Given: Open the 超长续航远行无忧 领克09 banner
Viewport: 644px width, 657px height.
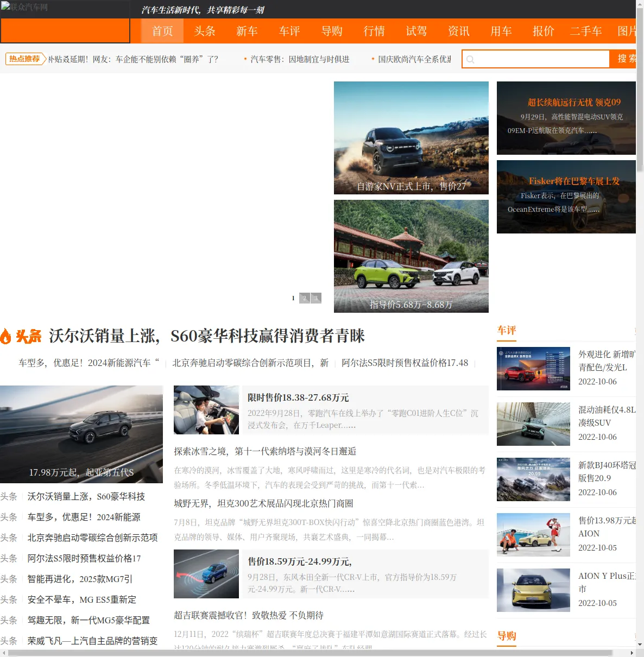Looking at the screenshot, I should coord(566,118).
